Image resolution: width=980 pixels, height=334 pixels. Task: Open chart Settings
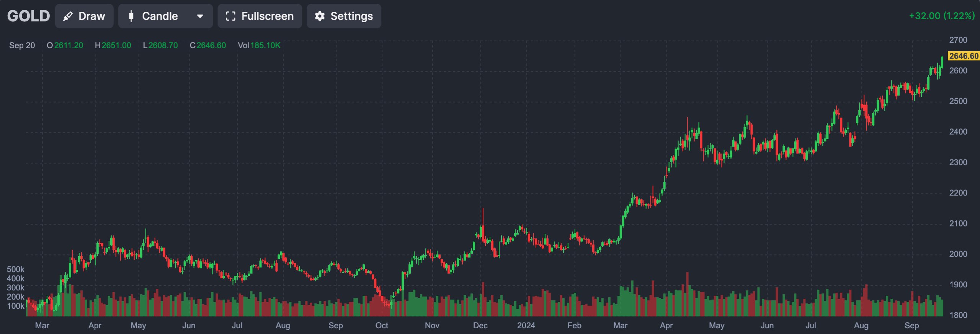(x=344, y=16)
